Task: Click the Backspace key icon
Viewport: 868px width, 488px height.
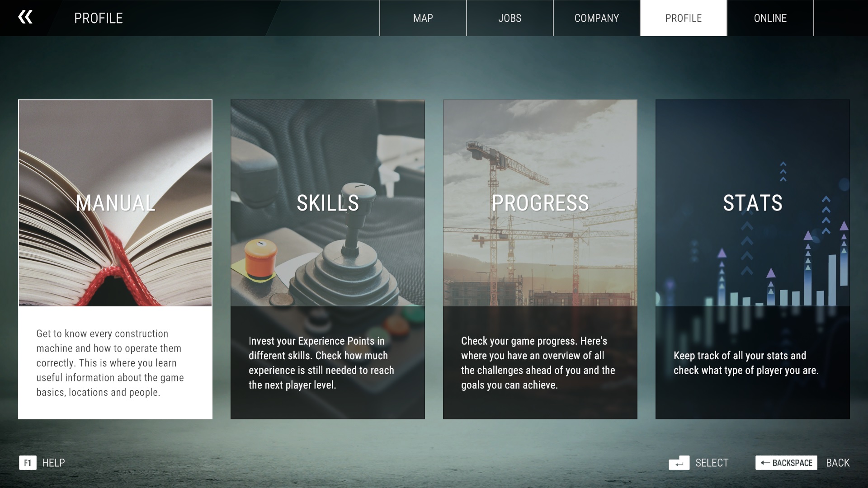Action: [x=786, y=463]
